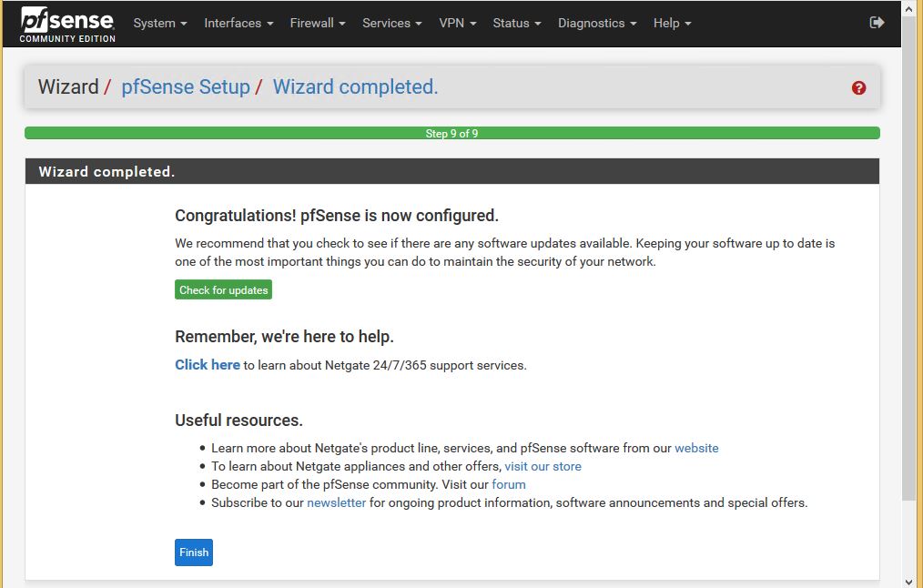Open the Firewall menu

(x=318, y=23)
